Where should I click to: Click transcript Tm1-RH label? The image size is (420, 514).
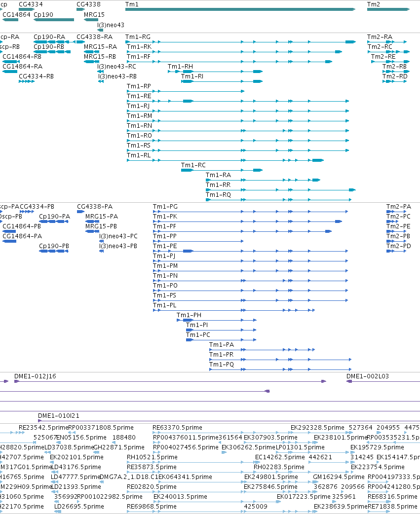click(x=180, y=67)
